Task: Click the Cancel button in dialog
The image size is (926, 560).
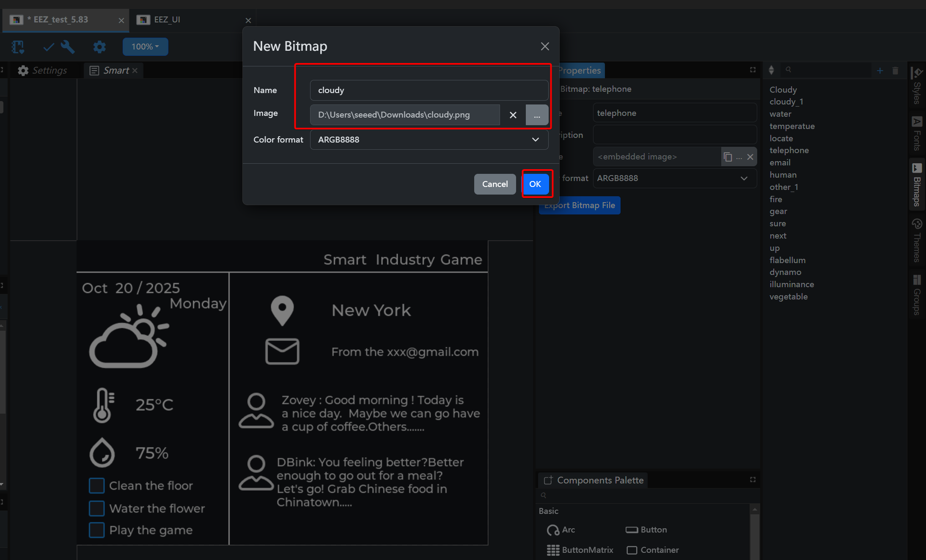Action: (x=495, y=184)
